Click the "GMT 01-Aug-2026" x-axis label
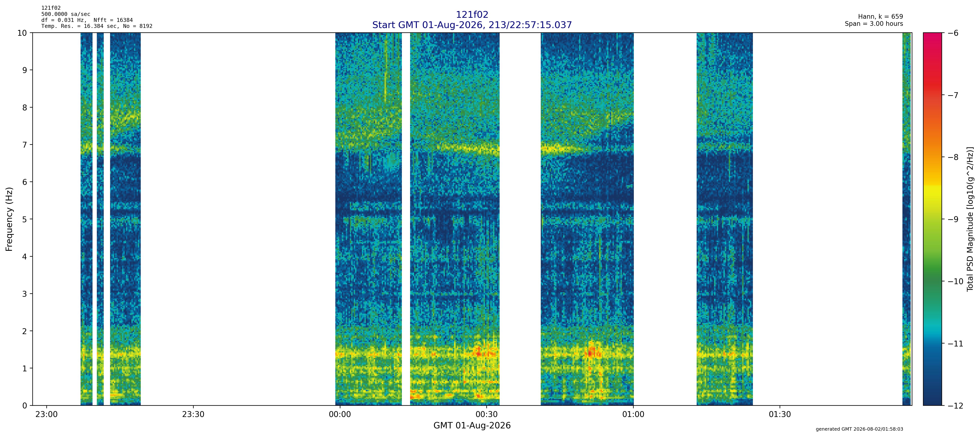This screenshot has height=437, width=980. tap(472, 426)
